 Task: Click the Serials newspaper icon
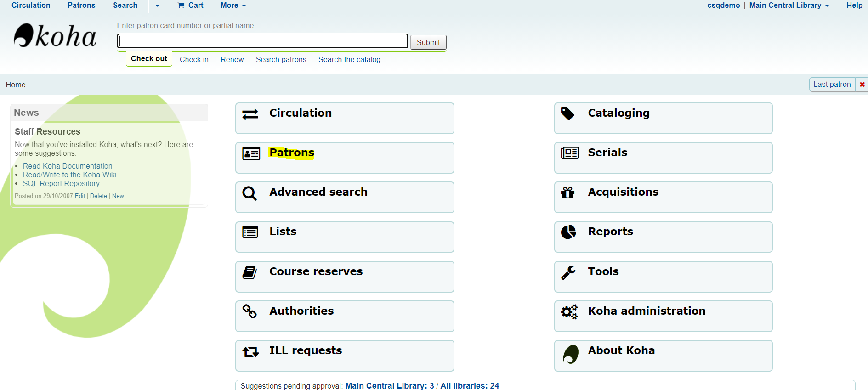click(x=570, y=153)
